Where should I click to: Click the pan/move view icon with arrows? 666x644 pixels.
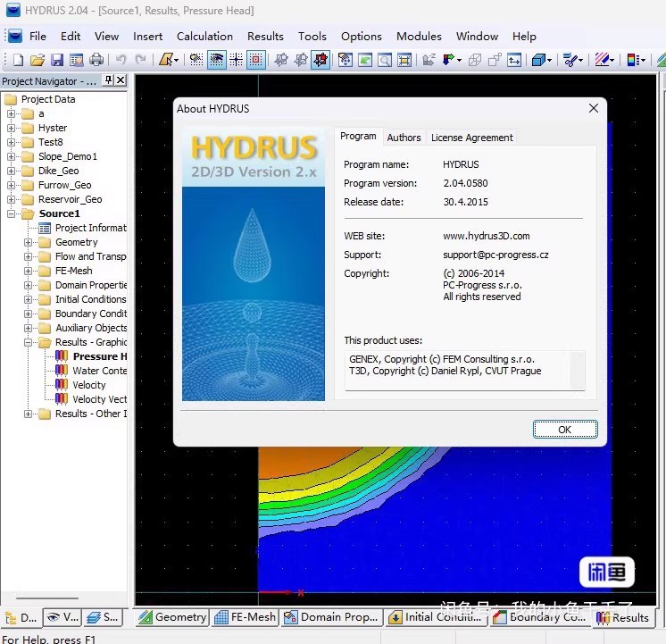[x=345, y=60]
